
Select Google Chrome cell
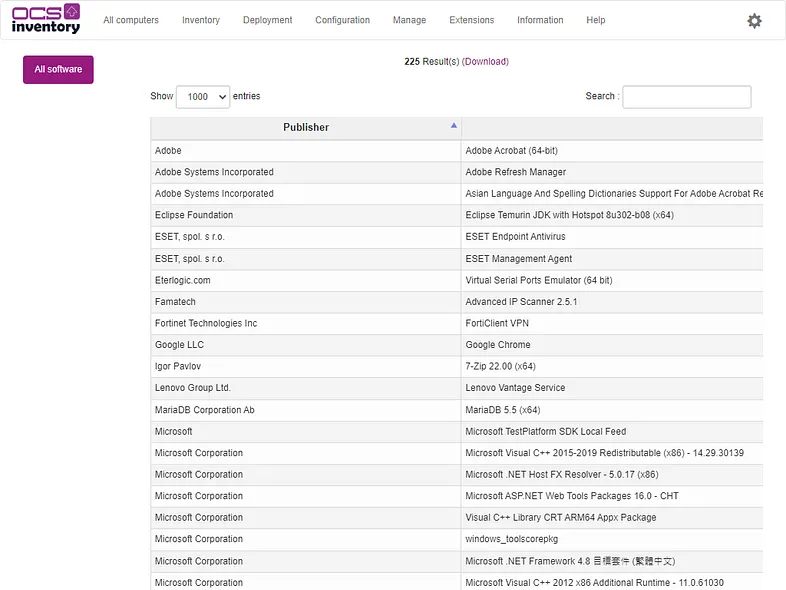pos(612,345)
